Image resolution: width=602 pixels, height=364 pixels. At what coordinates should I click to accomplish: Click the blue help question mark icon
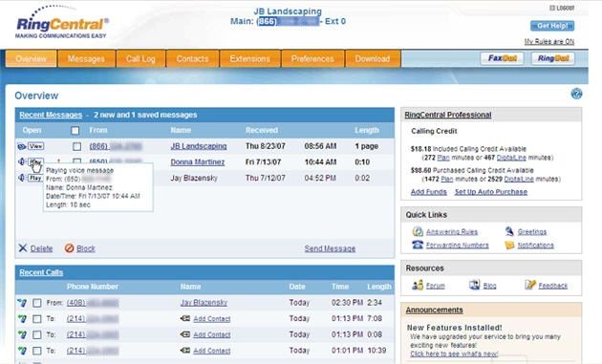click(576, 94)
